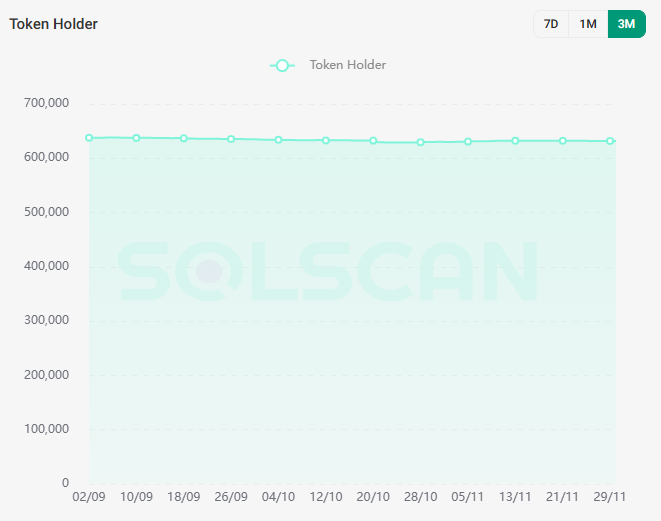The image size is (661, 521).
Task: Click the Solscan watermark logo
Action: click(330, 270)
